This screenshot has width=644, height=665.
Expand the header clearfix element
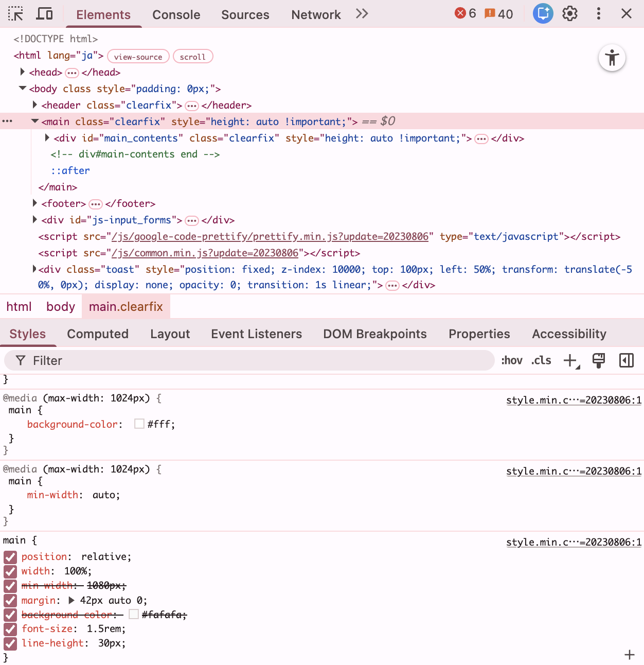point(35,105)
